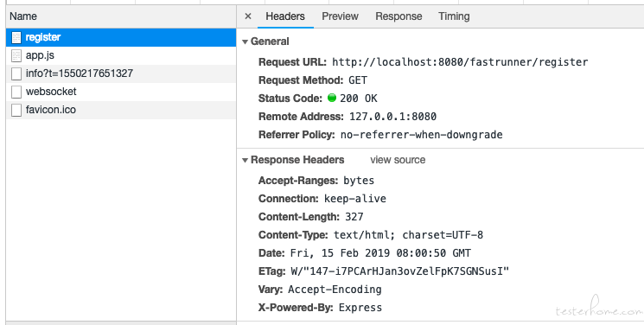This screenshot has height=325, width=644.
Task: Click the blank icon beside info?t=1550217651327
Action: pos(16,73)
